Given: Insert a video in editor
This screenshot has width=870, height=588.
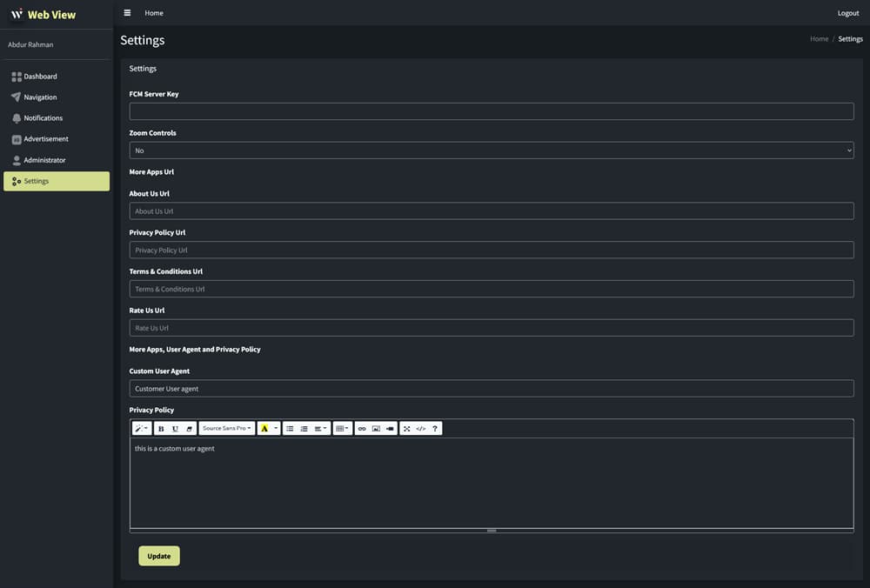Looking at the screenshot, I should 390,428.
